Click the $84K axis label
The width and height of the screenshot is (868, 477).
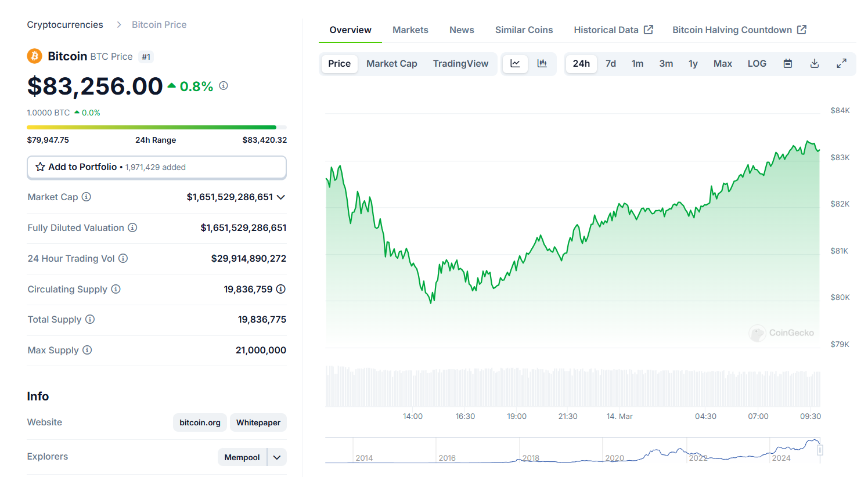coord(840,110)
